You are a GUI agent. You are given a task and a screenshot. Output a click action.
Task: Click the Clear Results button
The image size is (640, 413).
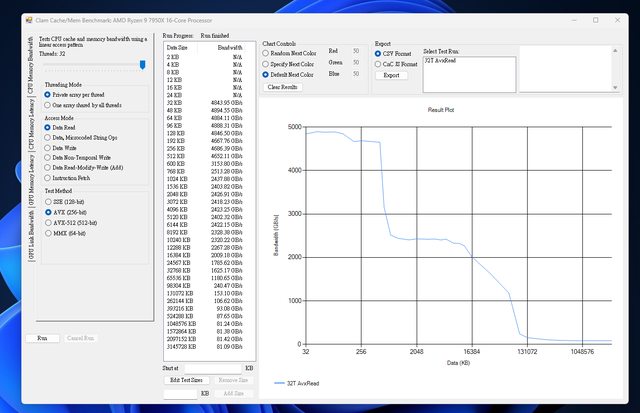click(283, 87)
